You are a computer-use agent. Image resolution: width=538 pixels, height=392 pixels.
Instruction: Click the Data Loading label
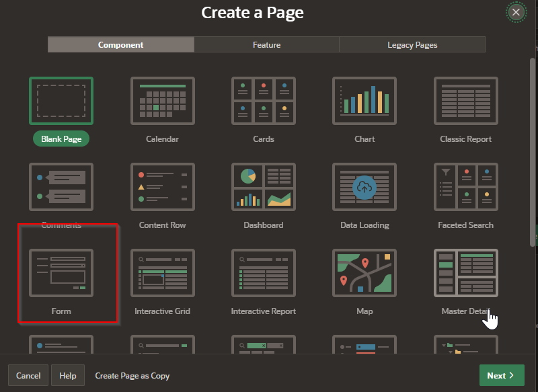click(x=364, y=225)
